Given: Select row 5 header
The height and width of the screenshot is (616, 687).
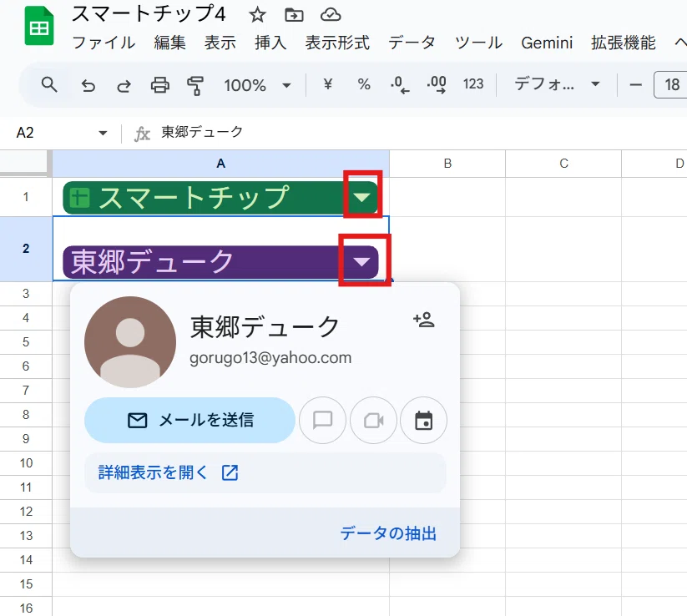Looking at the screenshot, I should coord(26,341).
